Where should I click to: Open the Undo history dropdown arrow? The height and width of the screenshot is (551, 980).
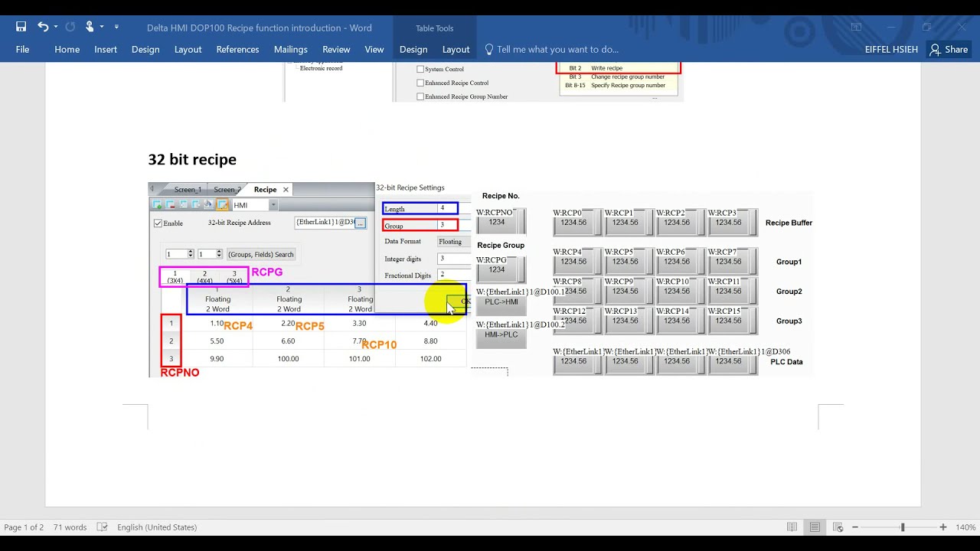(x=55, y=27)
